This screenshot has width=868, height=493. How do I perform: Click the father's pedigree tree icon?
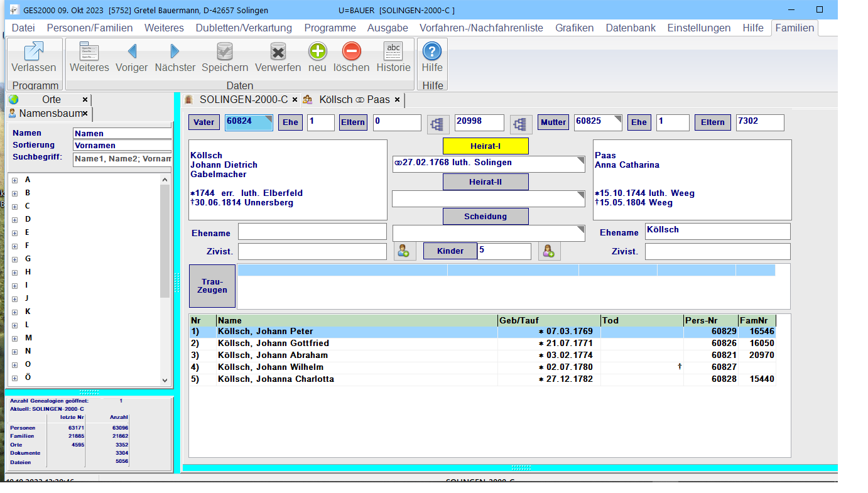(x=438, y=124)
